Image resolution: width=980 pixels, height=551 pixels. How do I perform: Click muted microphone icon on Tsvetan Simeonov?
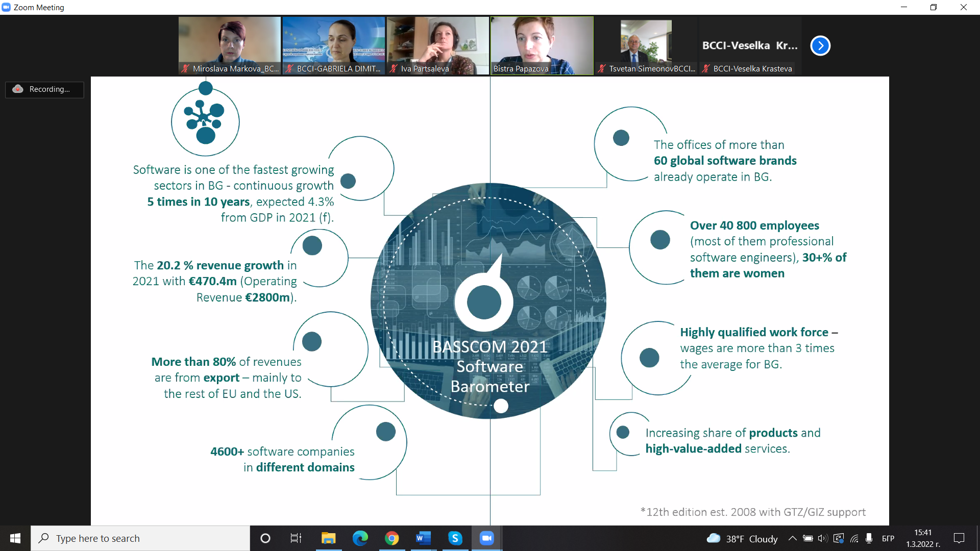(602, 68)
